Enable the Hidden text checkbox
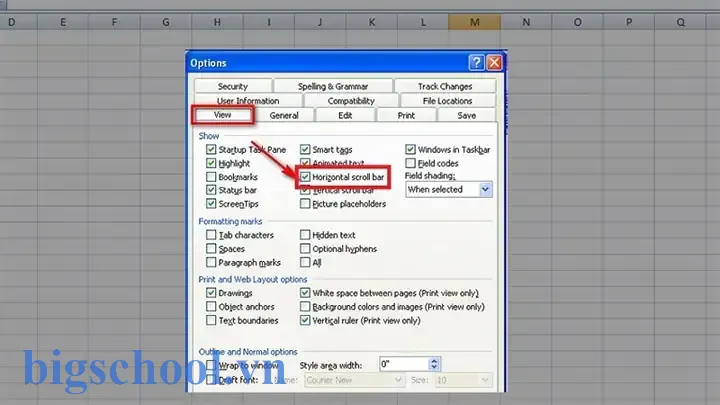The width and height of the screenshot is (720, 405). pyautogui.click(x=305, y=235)
